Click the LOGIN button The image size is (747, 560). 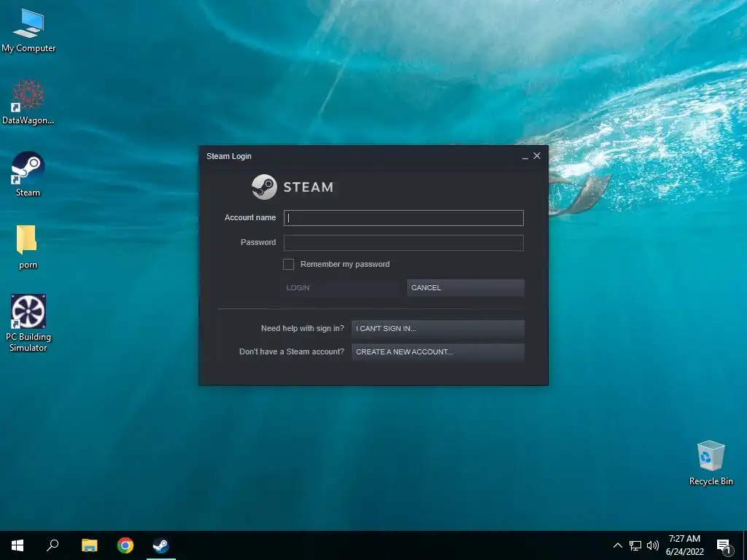341,287
